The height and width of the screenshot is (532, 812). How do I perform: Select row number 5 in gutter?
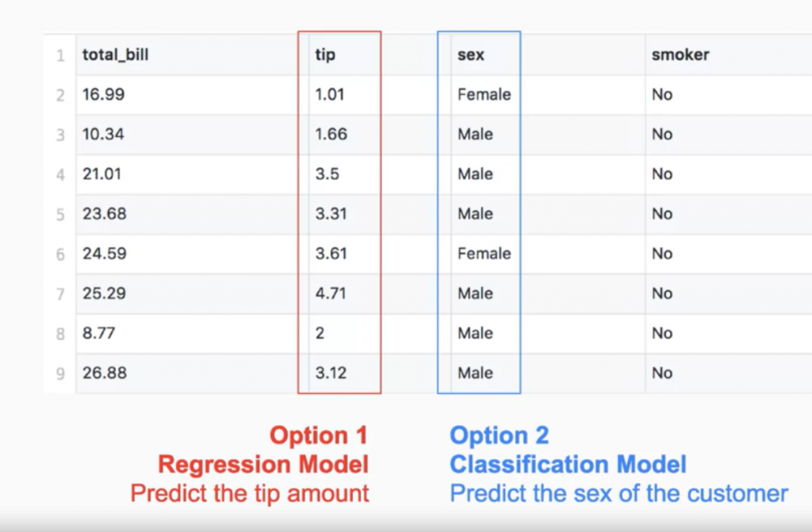60,214
